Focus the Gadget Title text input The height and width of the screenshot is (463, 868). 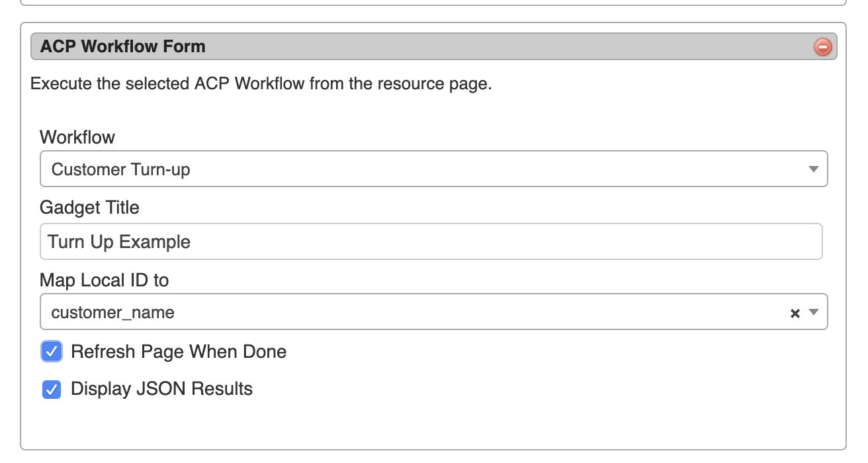[430, 241]
